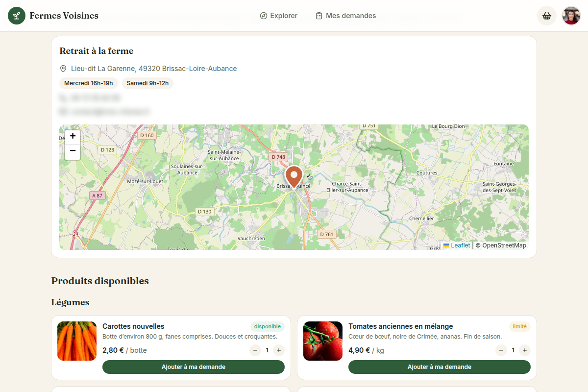588x392 pixels.
Task: Add Tomates anciennes to my request
Action: click(x=440, y=367)
